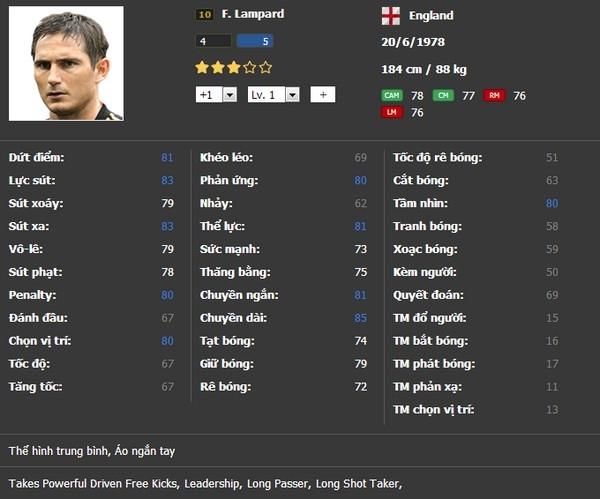Click the CAM position badge
The image size is (600, 499).
391,96
